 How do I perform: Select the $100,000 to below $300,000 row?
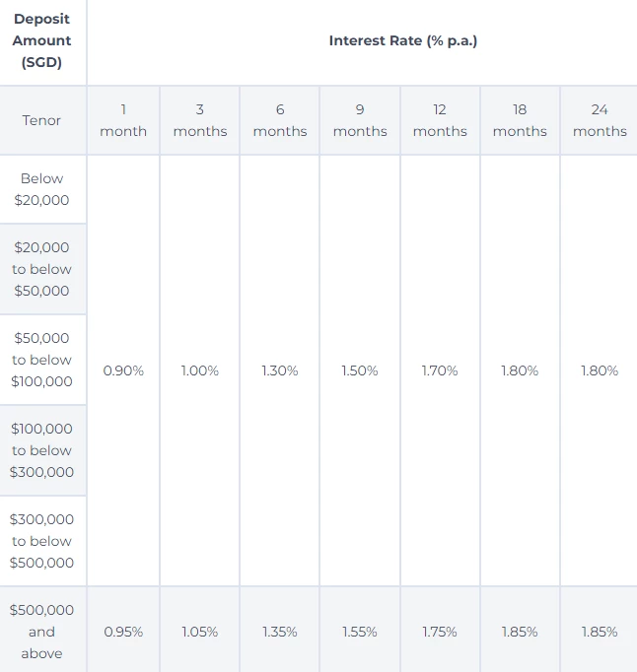41,450
